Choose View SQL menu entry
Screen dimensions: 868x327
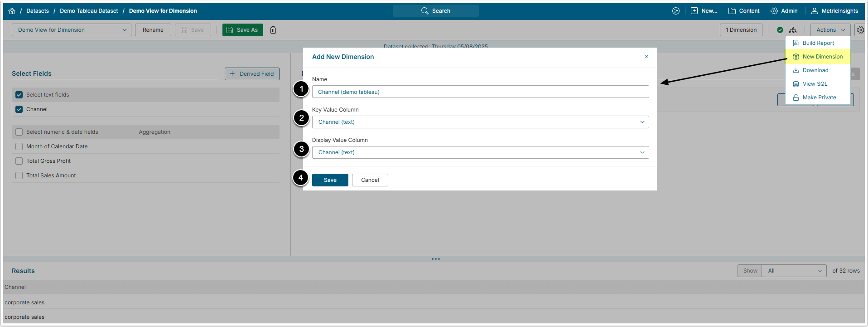pos(818,84)
